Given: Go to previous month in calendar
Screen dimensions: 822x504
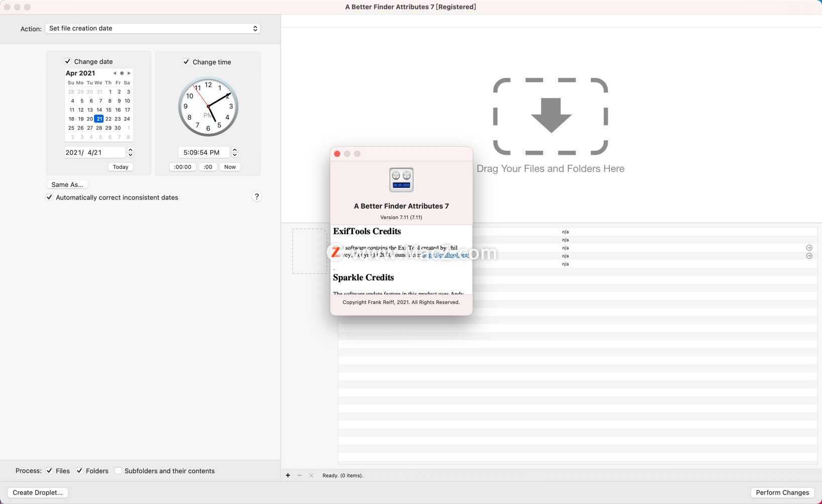Looking at the screenshot, I should (x=115, y=73).
